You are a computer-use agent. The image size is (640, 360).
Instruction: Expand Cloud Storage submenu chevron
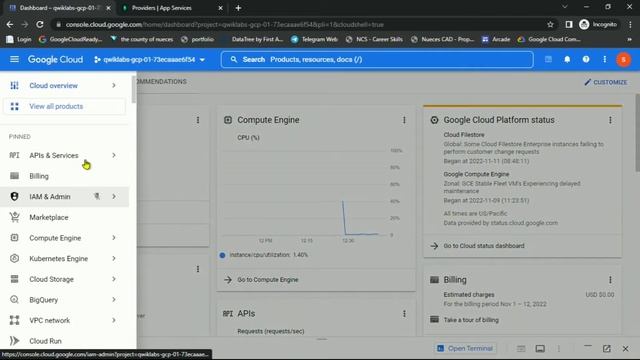[x=114, y=279]
